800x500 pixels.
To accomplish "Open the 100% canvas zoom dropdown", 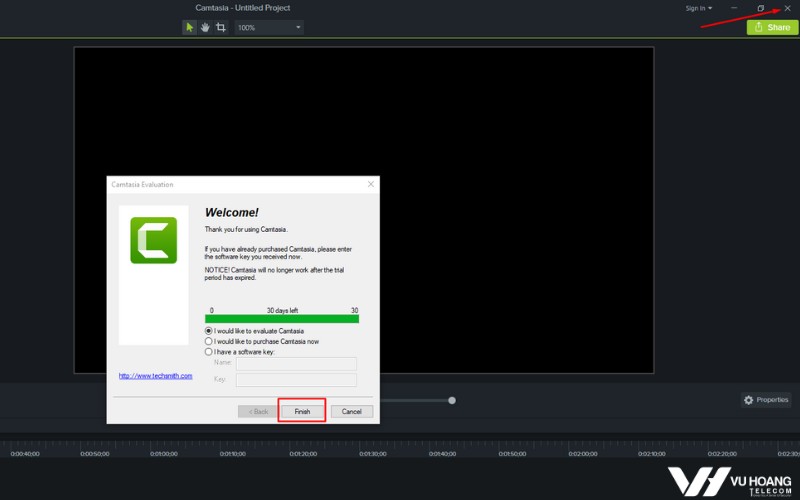I will tap(269, 28).
